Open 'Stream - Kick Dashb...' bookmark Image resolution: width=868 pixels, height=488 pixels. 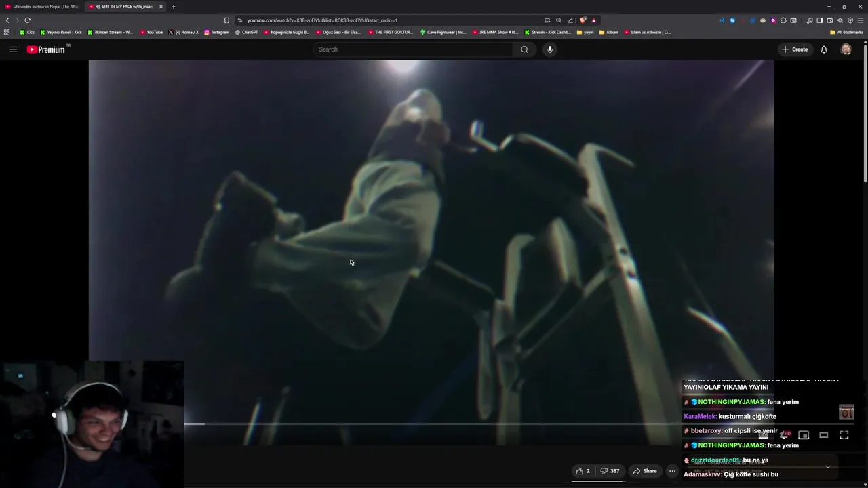pos(547,32)
